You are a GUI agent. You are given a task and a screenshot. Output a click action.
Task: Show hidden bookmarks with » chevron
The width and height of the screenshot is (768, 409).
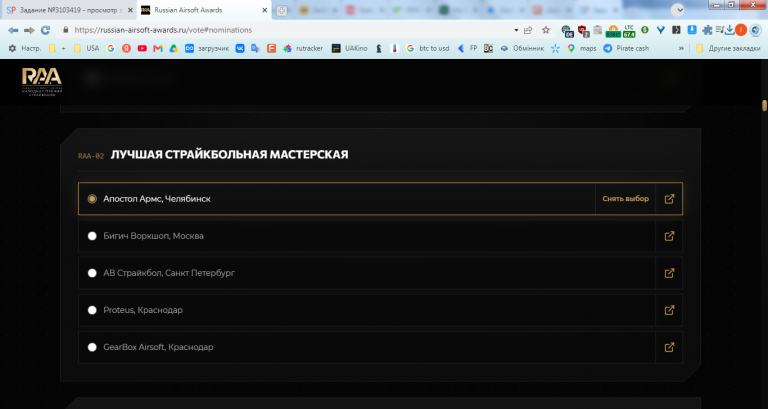pos(681,48)
